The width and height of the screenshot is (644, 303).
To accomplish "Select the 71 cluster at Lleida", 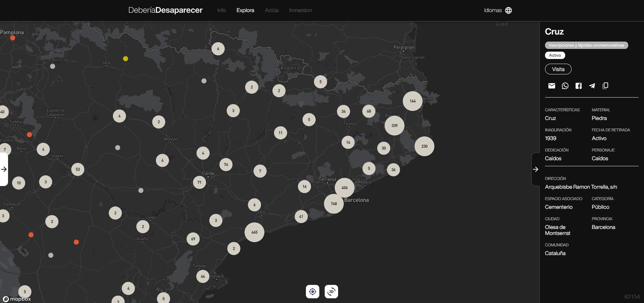I will (x=200, y=182).
